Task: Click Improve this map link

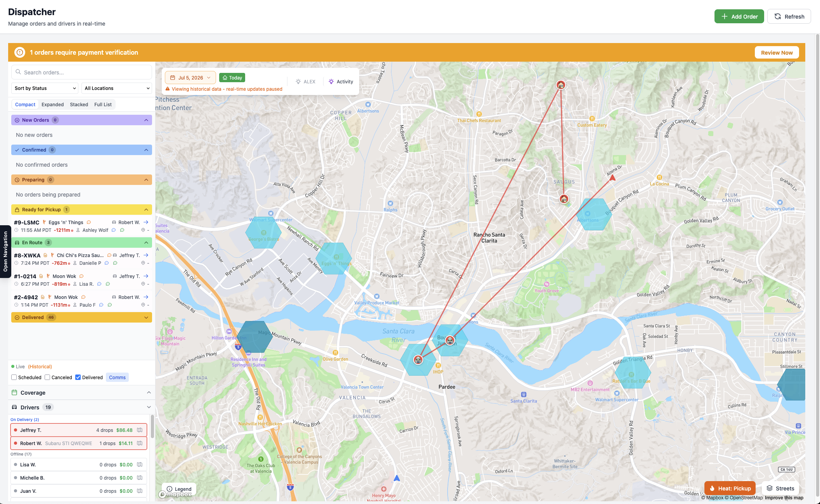Action: pyautogui.click(x=784, y=498)
